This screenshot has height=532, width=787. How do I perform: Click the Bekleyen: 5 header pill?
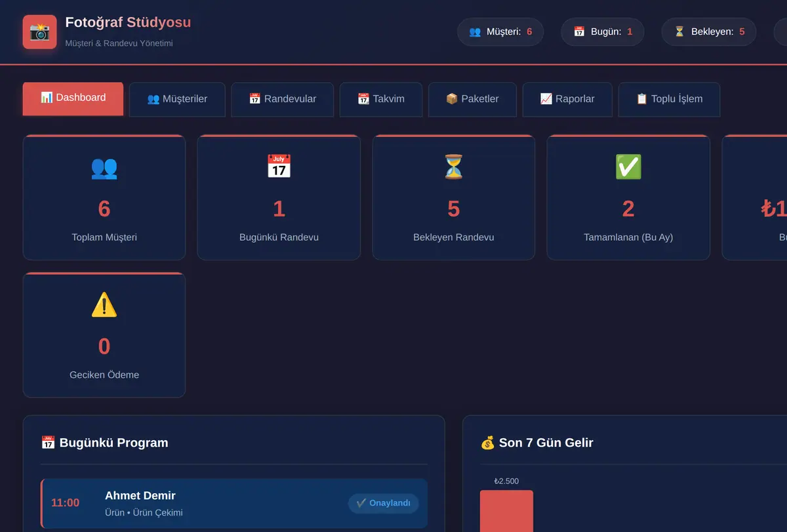tap(709, 31)
